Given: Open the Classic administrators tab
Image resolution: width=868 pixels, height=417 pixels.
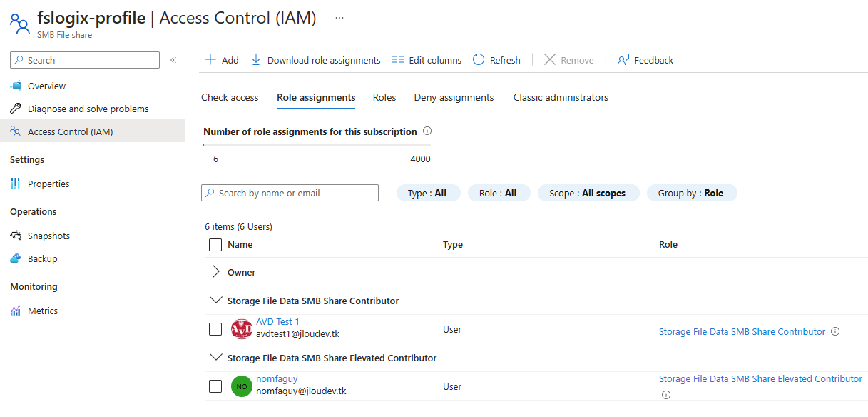Looking at the screenshot, I should 561,97.
